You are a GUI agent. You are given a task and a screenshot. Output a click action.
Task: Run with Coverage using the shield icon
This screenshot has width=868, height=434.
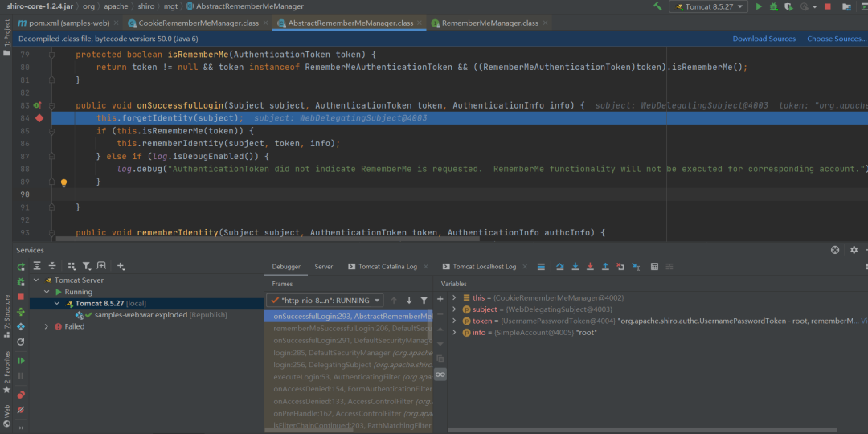(x=788, y=6)
